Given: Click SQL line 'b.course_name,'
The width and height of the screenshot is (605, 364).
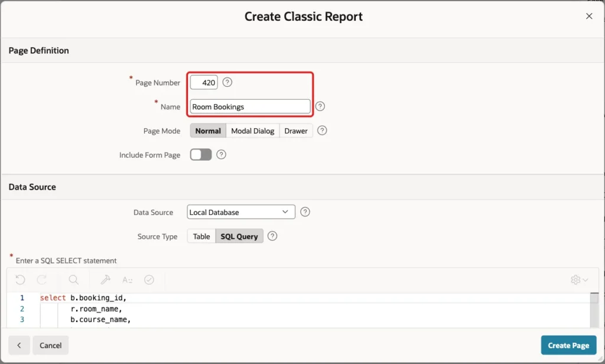Looking at the screenshot, I should pos(100,320).
